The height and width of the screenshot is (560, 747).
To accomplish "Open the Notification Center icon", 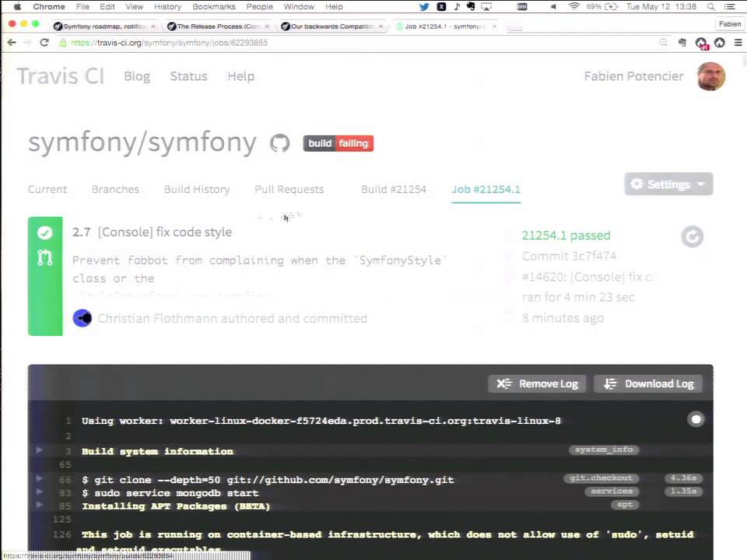I will pyautogui.click(x=729, y=7).
